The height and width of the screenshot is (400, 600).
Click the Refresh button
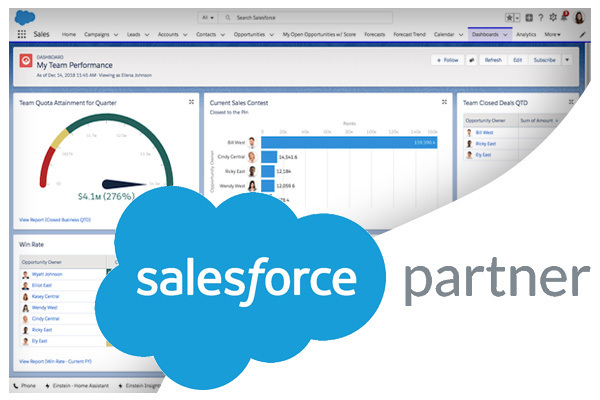tap(493, 60)
